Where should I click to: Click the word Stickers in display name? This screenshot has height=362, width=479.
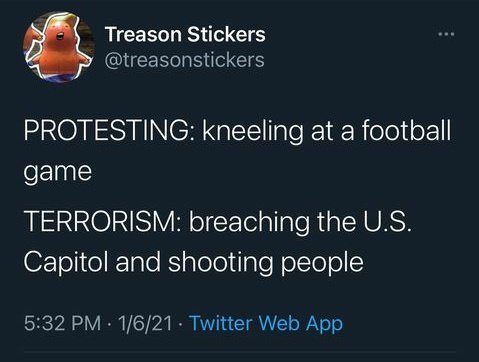226,34
